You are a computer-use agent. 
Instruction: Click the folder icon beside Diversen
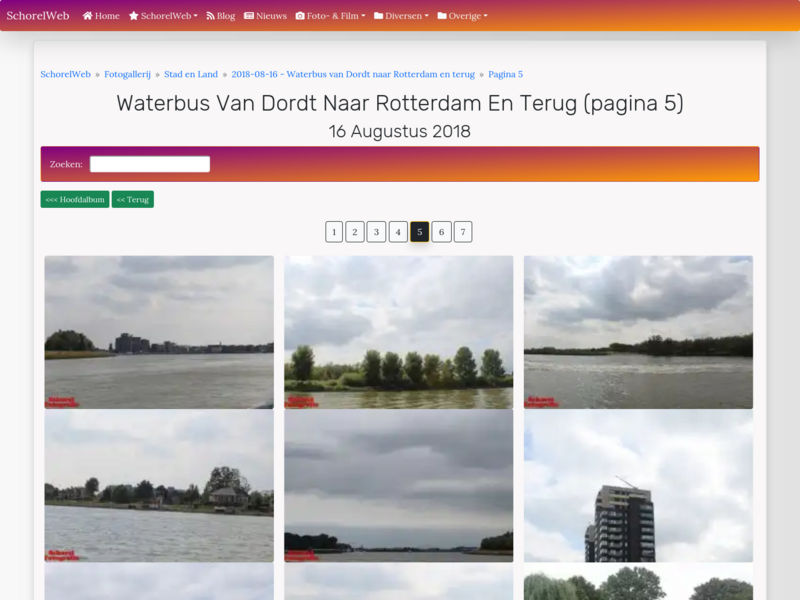[x=379, y=16]
